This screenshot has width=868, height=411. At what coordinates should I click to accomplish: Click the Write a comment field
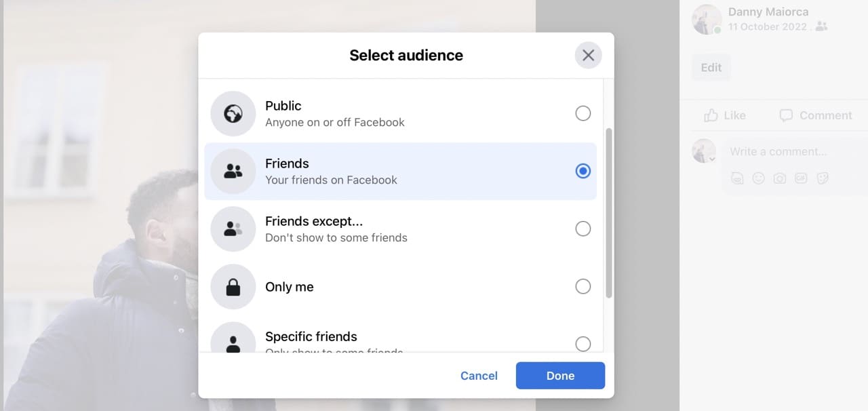pyautogui.click(x=778, y=151)
